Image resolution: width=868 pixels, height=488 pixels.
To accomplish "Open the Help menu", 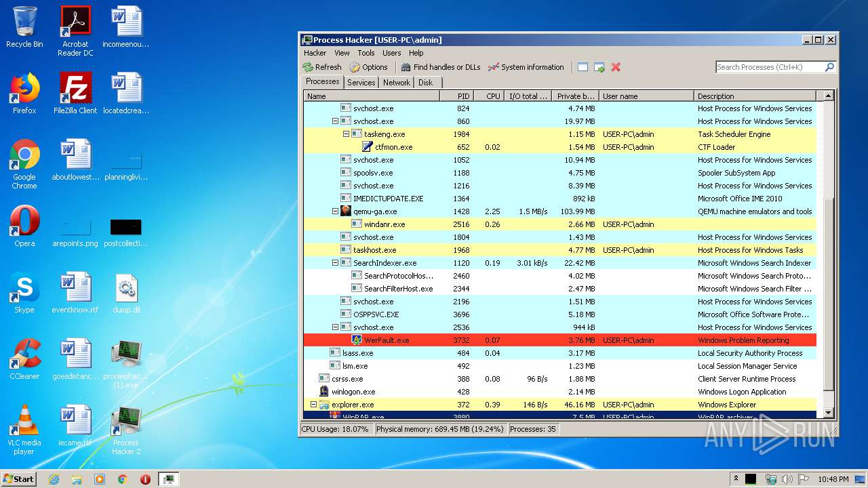I will (x=416, y=53).
